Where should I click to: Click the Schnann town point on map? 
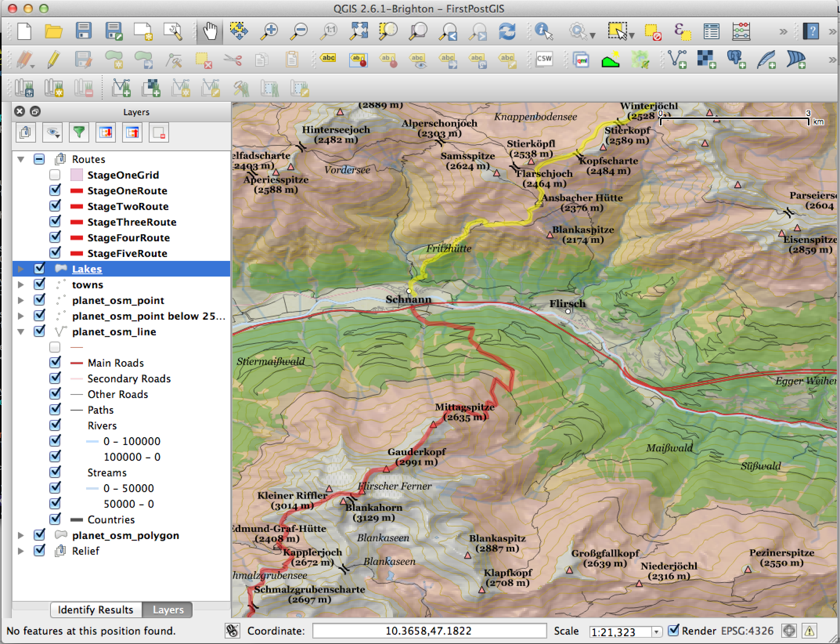pos(409,291)
